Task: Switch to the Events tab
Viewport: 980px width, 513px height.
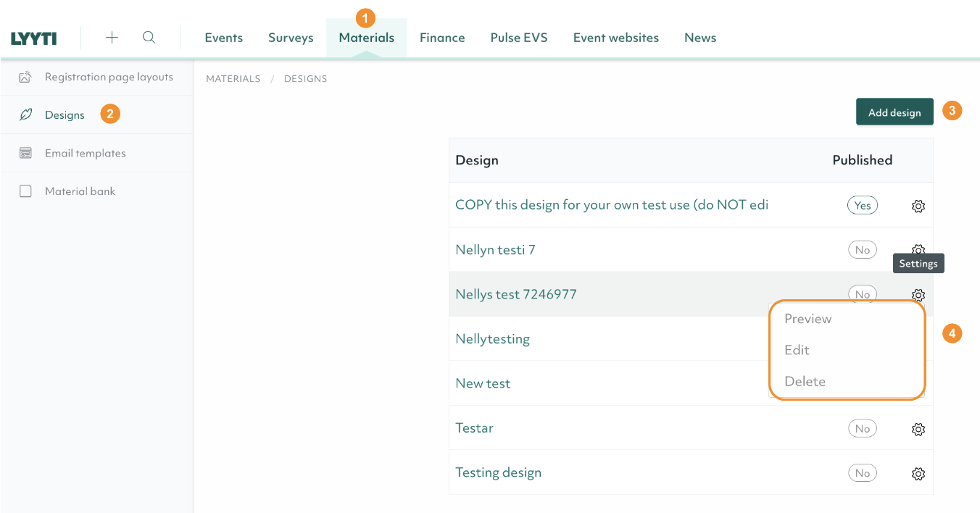Action: (x=223, y=38)
